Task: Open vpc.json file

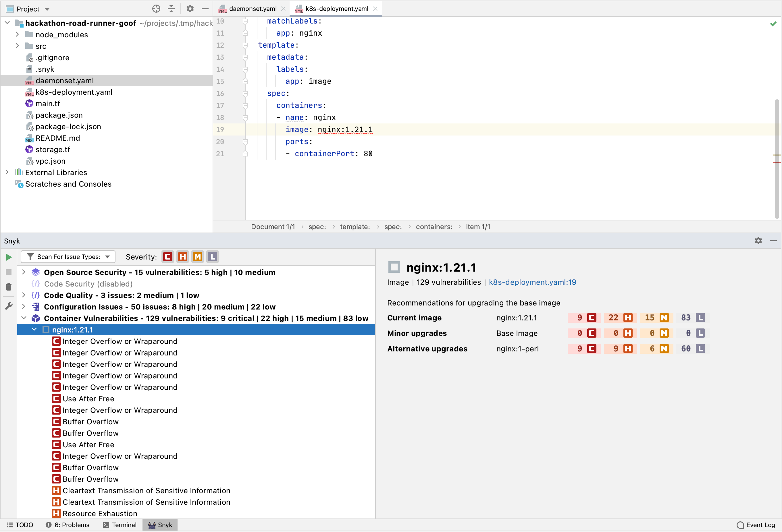Action: pyautogui.click(x=51, y=161)
